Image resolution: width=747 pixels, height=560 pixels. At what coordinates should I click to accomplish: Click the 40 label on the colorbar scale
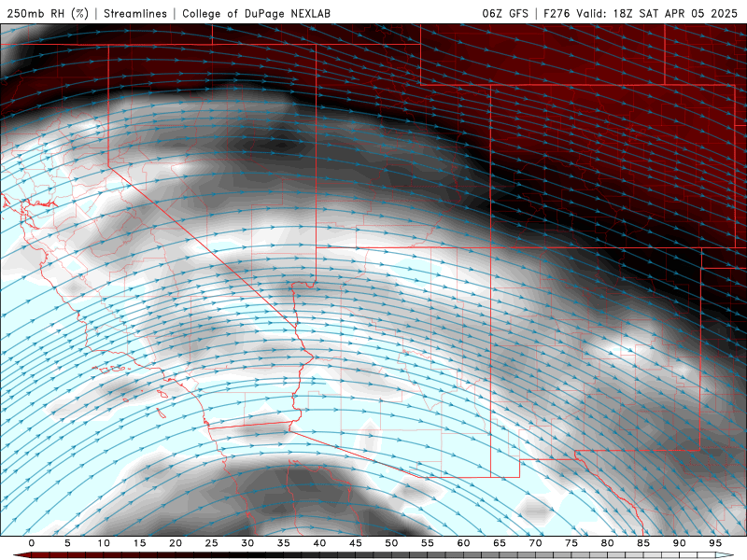click(x=319, y=543)
